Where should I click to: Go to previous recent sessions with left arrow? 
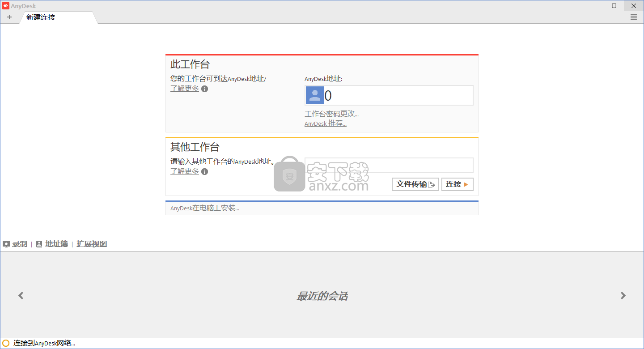click(x=21, y=295)
